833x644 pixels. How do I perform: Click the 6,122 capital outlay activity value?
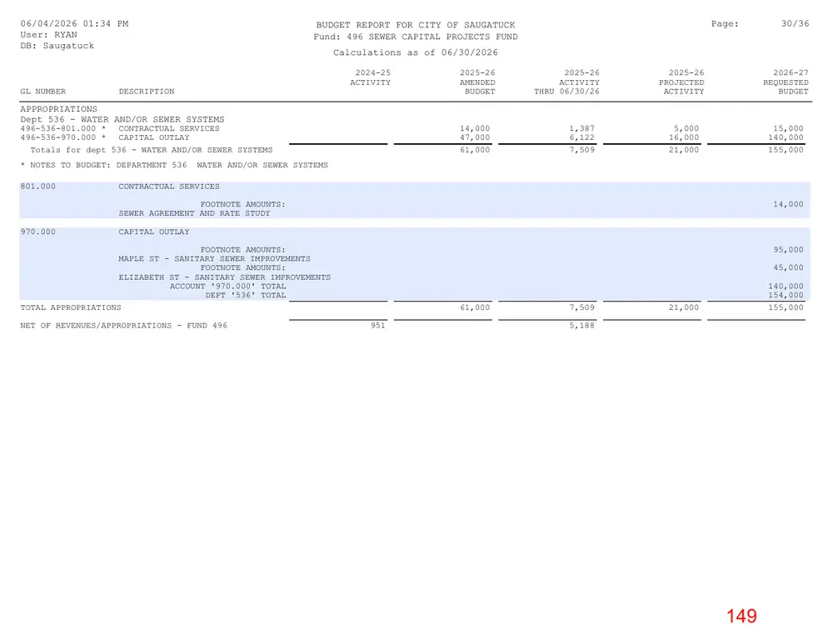(x=581, y=137)
